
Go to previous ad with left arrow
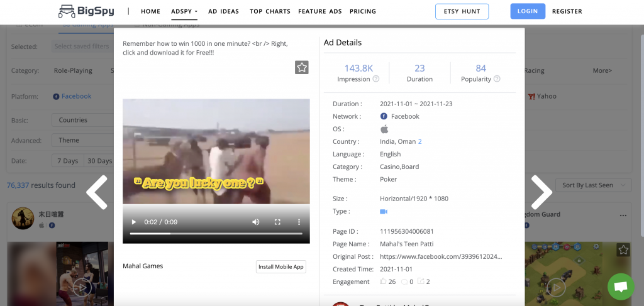coord(97,192)
